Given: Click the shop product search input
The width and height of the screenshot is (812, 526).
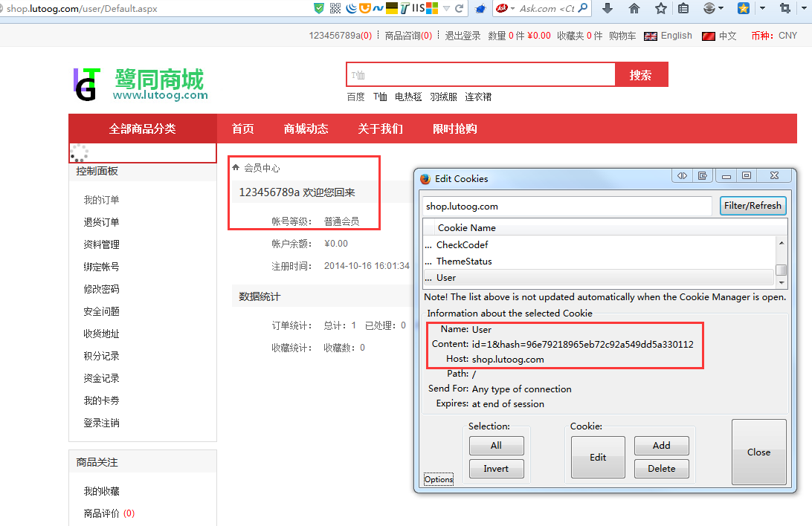Looking at the screenshot, I should point(480,75).
